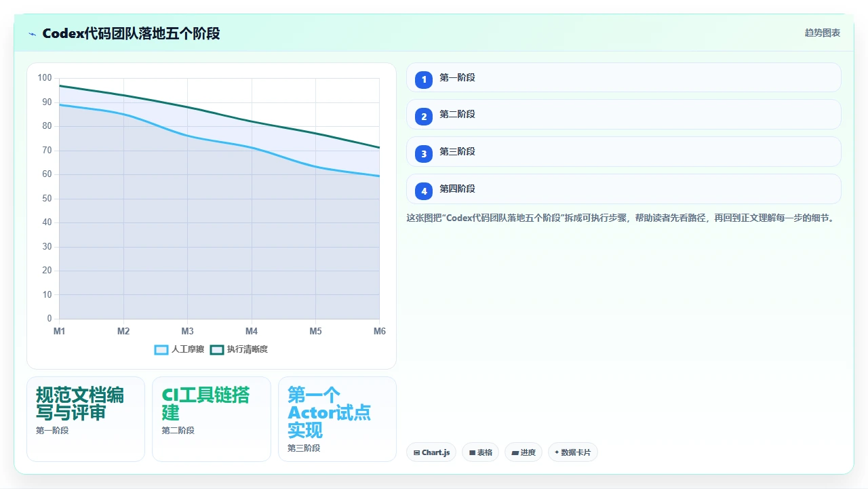Viewport: 868px width, 489px height.
Task: Click the 100 value on y-axis
Action: click(x=45, y=78)
